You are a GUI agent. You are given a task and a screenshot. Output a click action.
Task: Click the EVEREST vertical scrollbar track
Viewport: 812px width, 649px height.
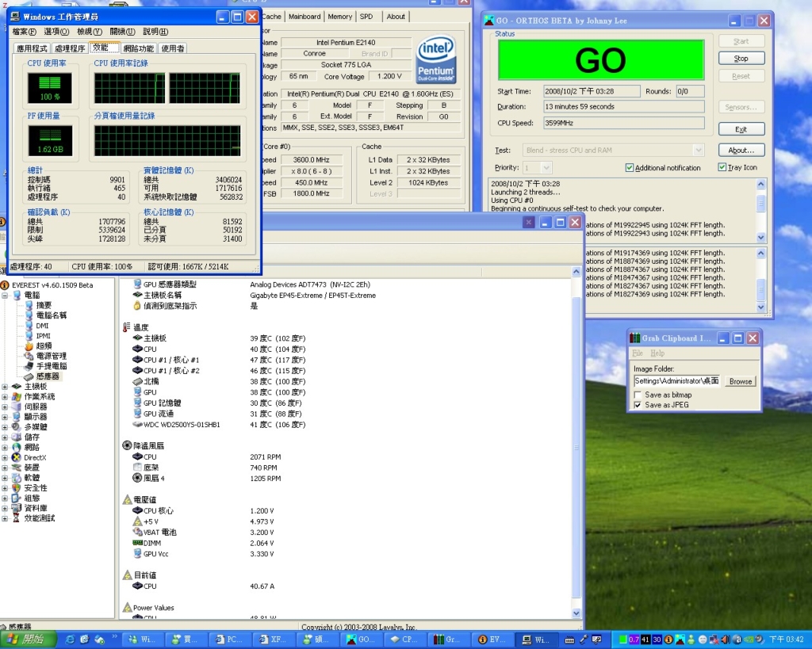pyautogui.click(x=576, y=442)
